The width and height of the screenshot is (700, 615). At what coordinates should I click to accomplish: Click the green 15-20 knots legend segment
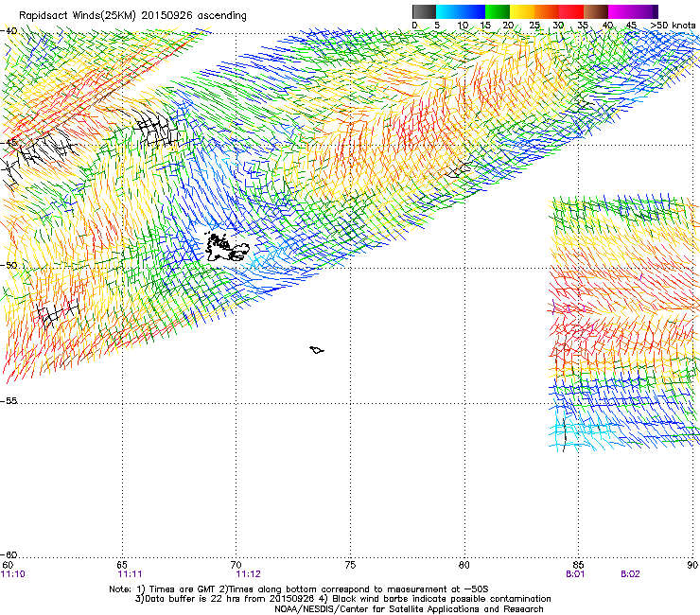click(x=498, y=11)
